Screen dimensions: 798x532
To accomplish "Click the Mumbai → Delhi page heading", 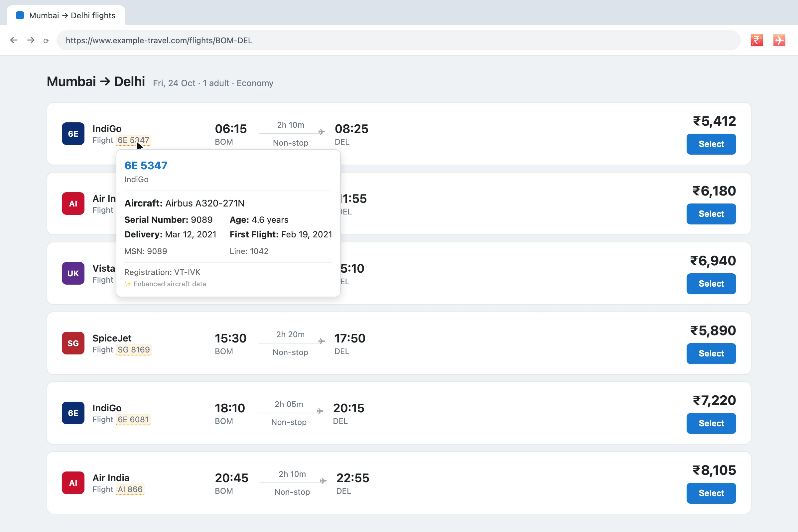I will point(96,82).
